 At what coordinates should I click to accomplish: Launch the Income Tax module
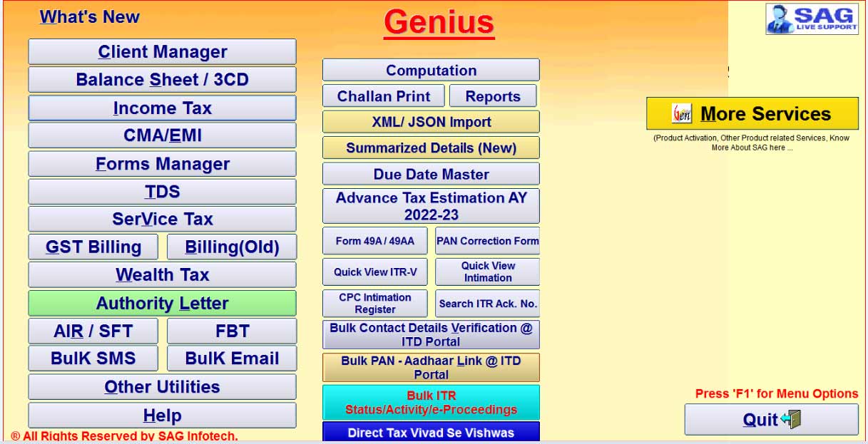click(x=162, y=108)
